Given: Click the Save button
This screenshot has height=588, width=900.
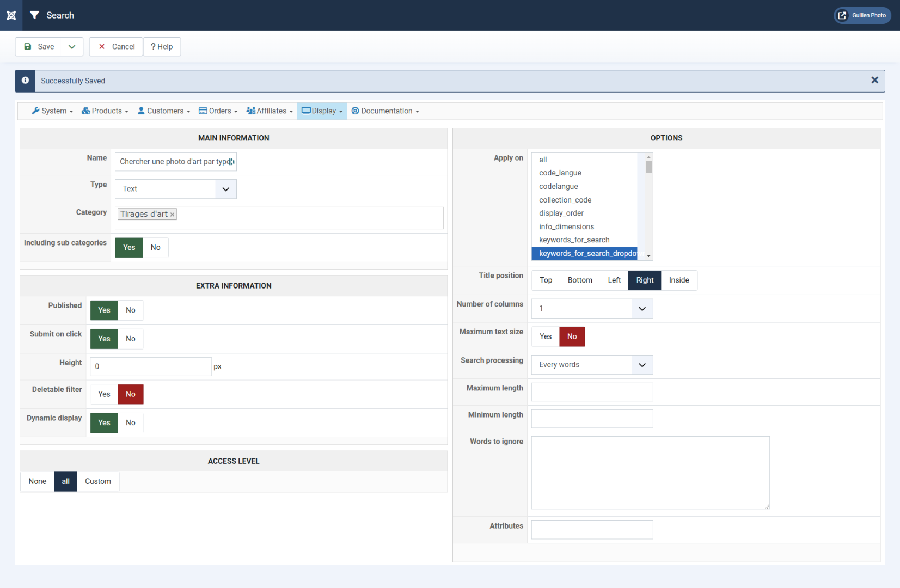Looking at the screenshot, I should pyautogui.click(x=38, y=47).
